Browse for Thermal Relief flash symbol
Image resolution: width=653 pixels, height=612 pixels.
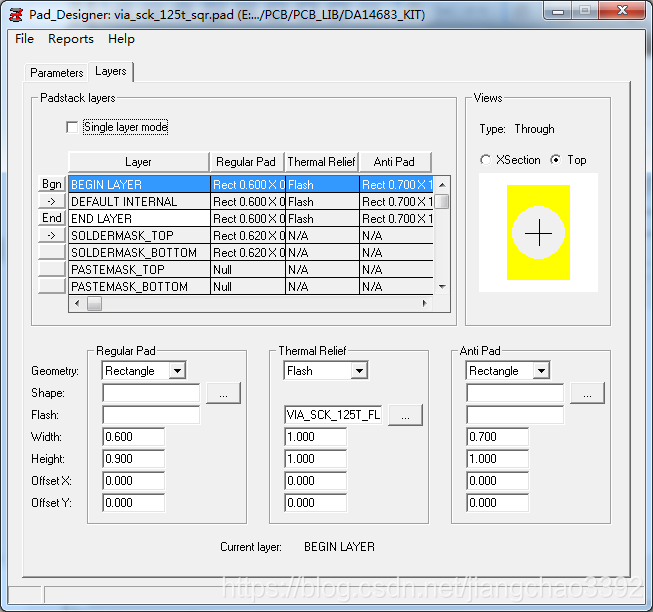[405, 415]
